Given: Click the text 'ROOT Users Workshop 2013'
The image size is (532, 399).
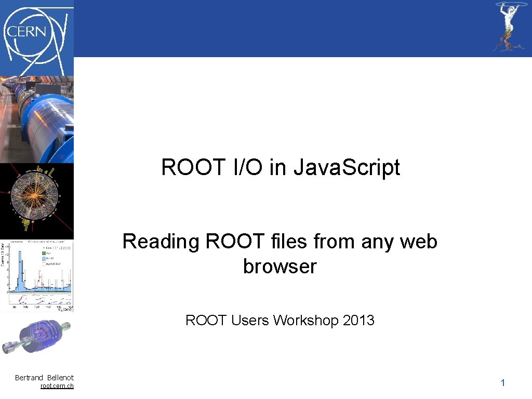Looking at the screenshot, I should [280, 320].
